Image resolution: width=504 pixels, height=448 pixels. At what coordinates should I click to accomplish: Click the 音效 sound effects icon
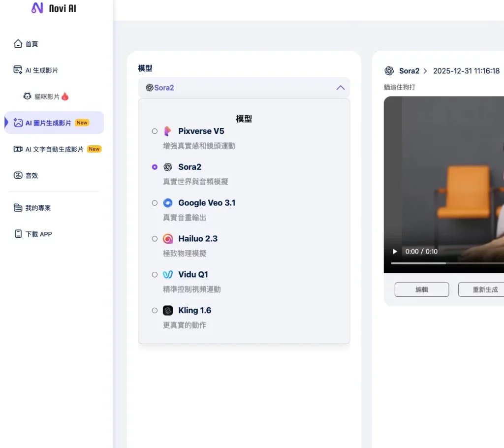[x=18, y=175]
